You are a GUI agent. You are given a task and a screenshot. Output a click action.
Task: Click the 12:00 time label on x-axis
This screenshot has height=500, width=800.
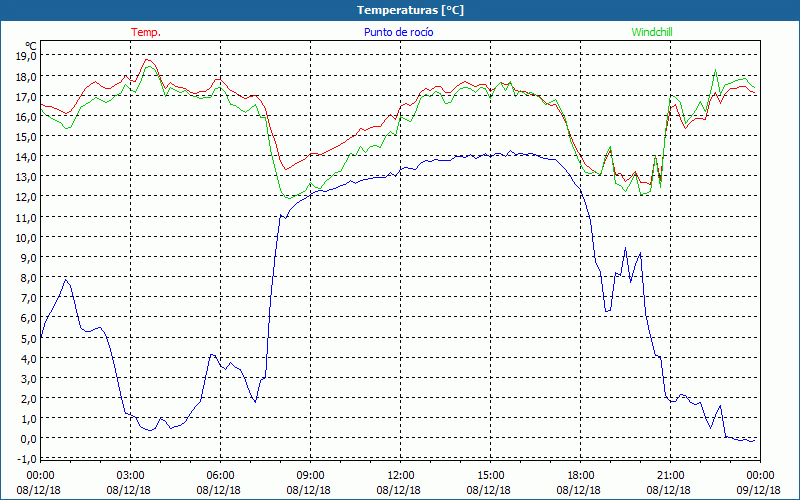pyautogui.click(x=401, y=475)
